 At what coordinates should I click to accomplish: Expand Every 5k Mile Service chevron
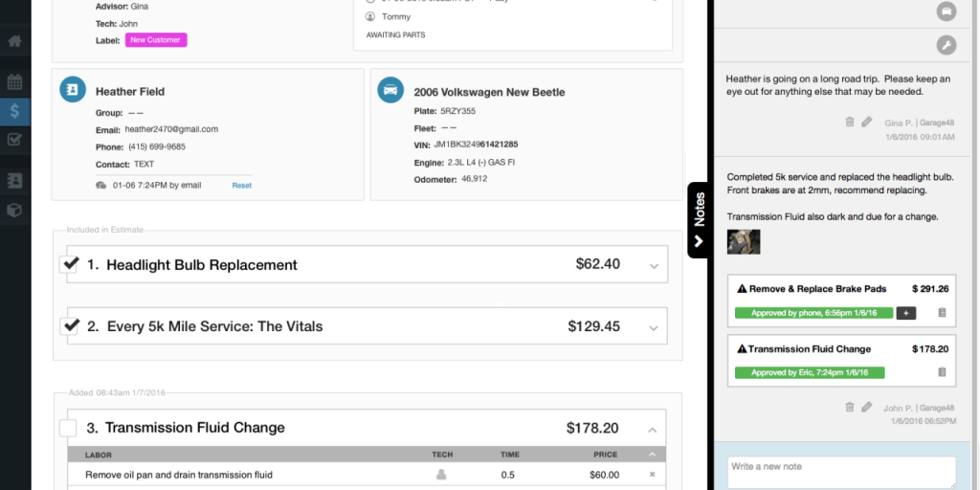pos(654,327)
